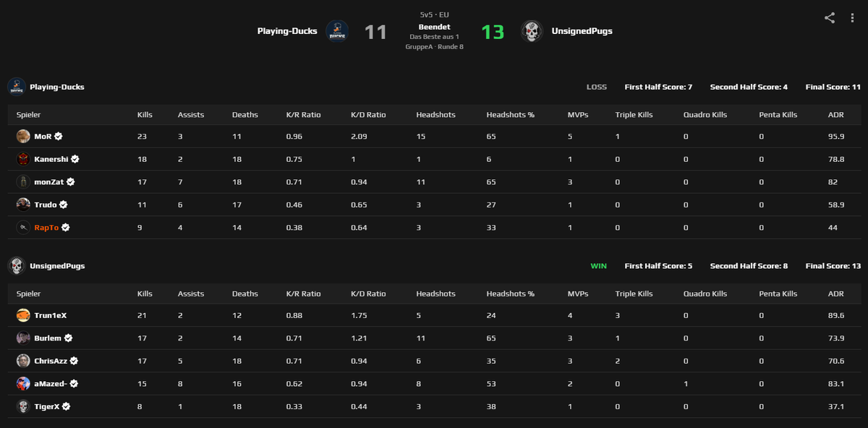Click Trun1eX's player avatar
This screenshot has height=428, width=868.
23,315
